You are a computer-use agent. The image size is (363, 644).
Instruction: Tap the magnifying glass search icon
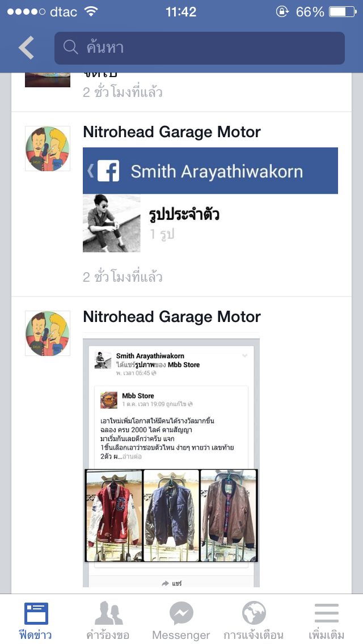[71, 48]
